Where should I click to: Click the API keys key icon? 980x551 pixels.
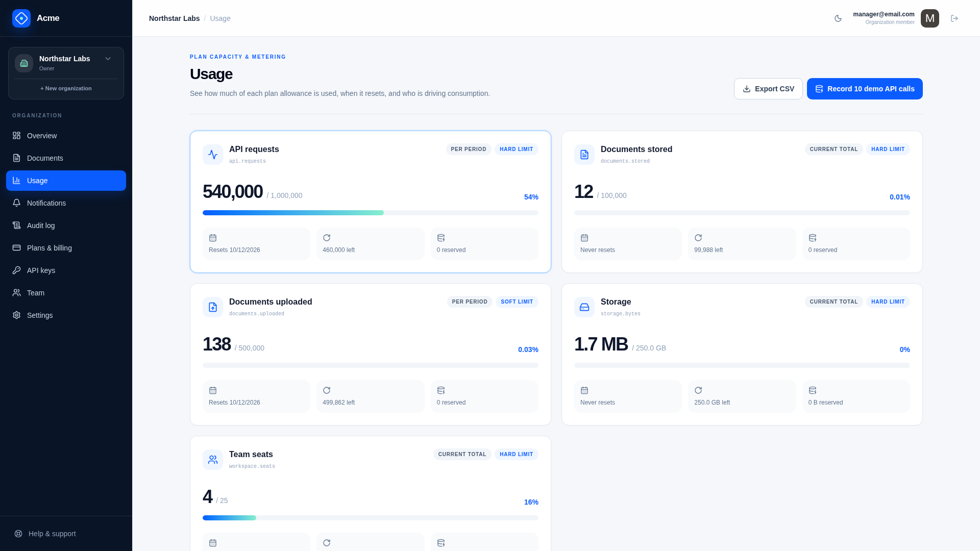[x=17, y=270]
